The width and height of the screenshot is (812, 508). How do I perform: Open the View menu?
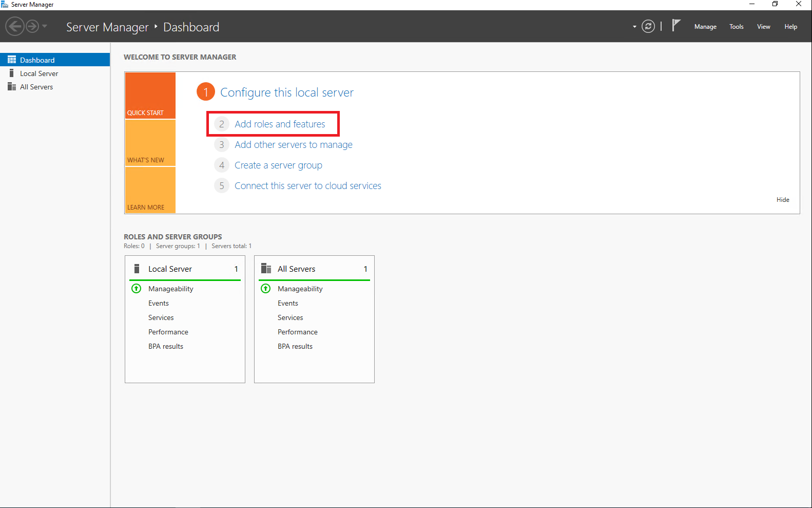763,27
